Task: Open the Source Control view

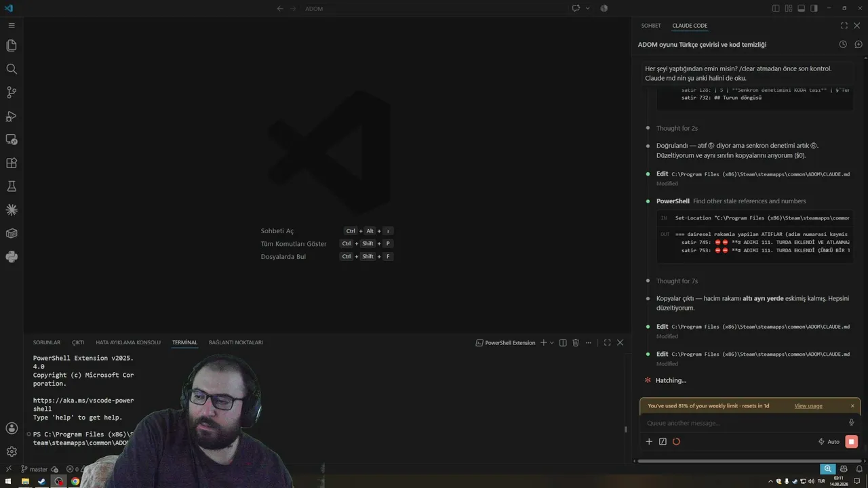Action: (x=12, y=92)
